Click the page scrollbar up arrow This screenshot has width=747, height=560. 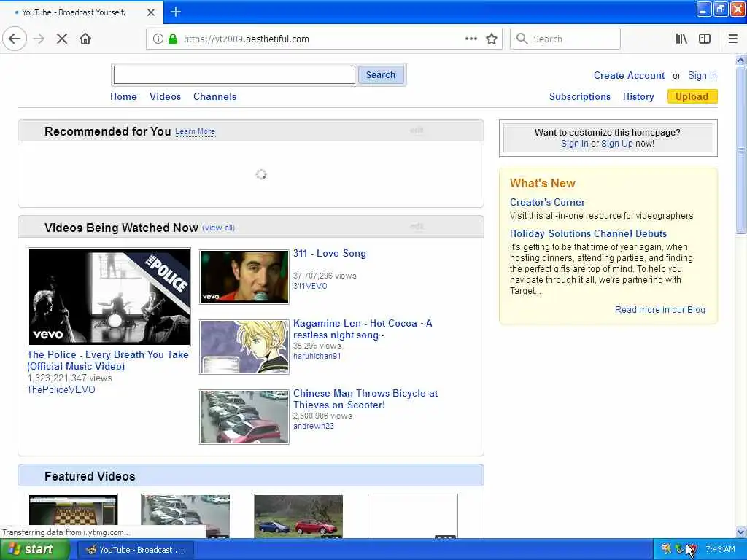(740, 60)
